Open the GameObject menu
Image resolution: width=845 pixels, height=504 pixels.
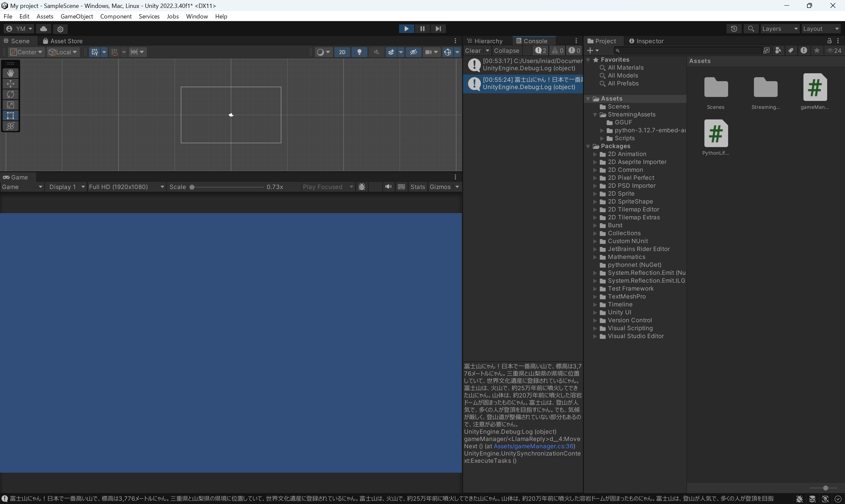pyautogui.click(x=77, y=16)
